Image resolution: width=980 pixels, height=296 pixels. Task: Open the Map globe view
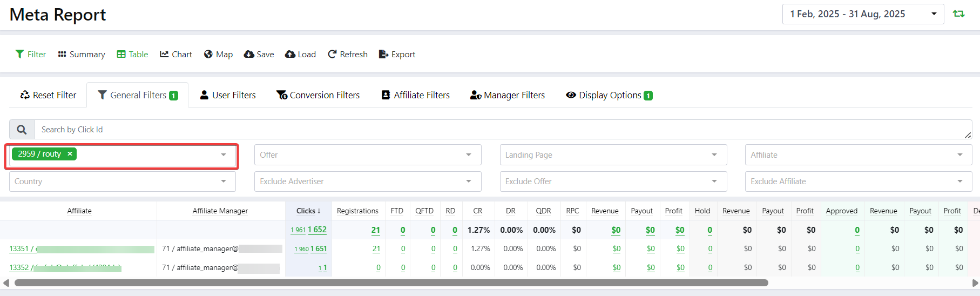click(218, 55)
